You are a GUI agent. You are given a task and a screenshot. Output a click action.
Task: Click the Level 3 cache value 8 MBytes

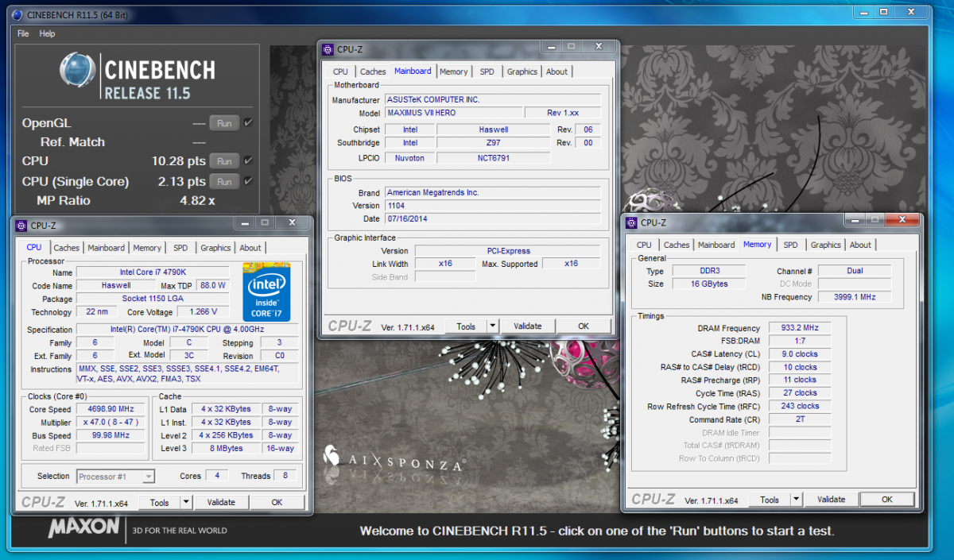pyautogui.click(x=227, y=448)
